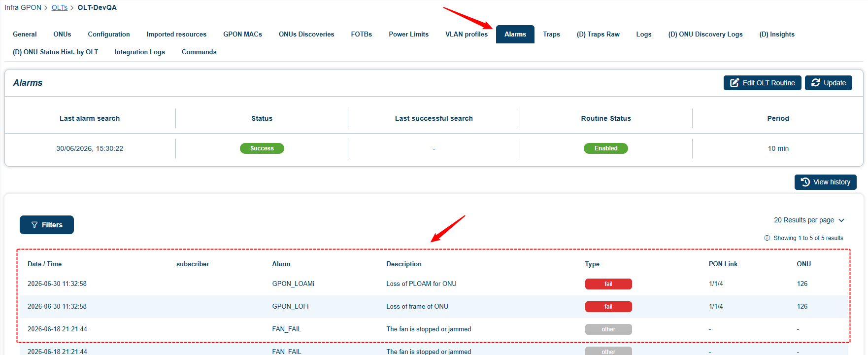
Task: Switch to the VLAN profiles tab
Action: [x=467, y=34]
